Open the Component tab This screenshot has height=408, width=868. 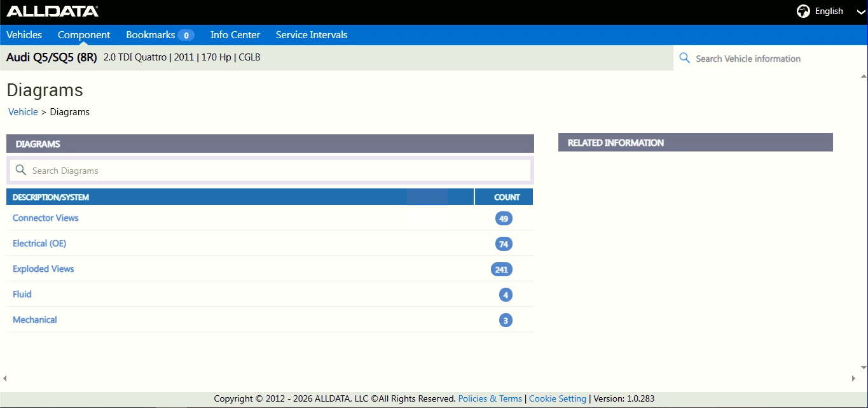click(84, 35)
